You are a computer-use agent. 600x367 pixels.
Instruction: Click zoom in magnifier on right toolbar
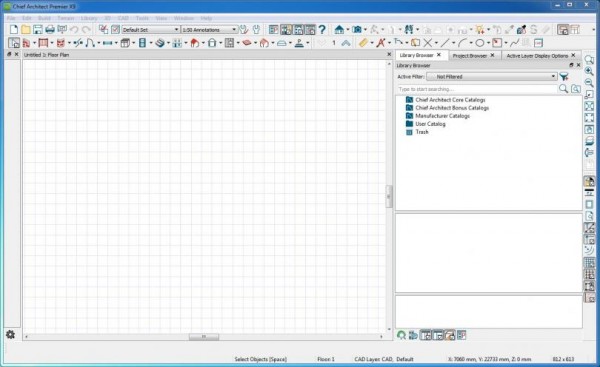pos(589,71)
